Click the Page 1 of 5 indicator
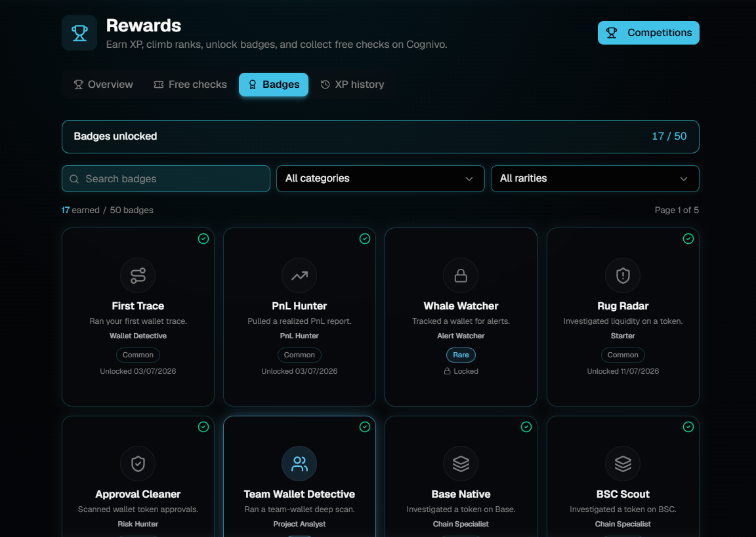 (677, 210)
